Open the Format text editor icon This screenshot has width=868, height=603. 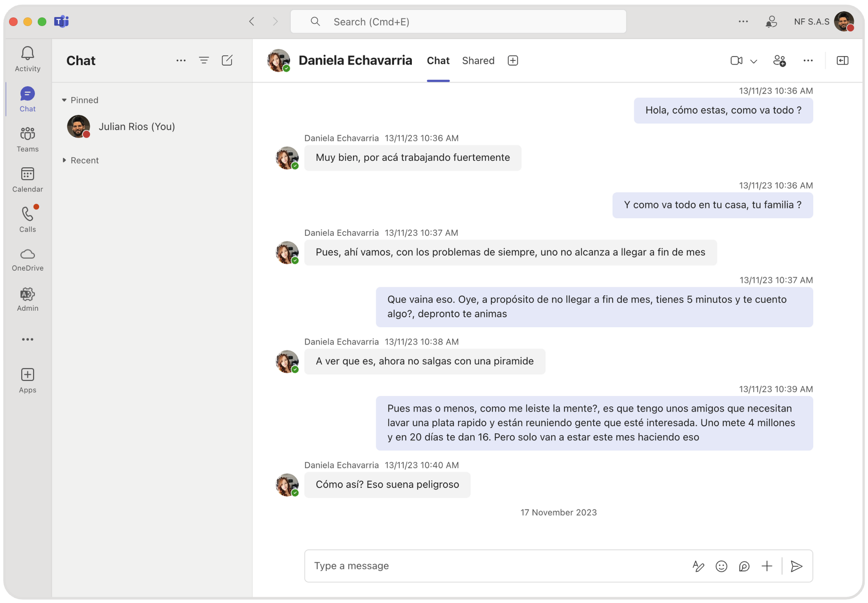pyautogui.click(x=698, y=566)
